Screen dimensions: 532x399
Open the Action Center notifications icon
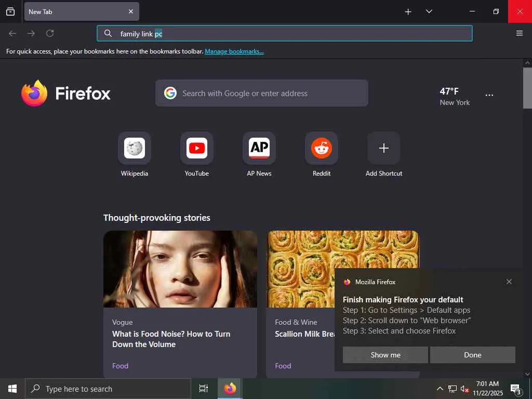click(515, 389)
